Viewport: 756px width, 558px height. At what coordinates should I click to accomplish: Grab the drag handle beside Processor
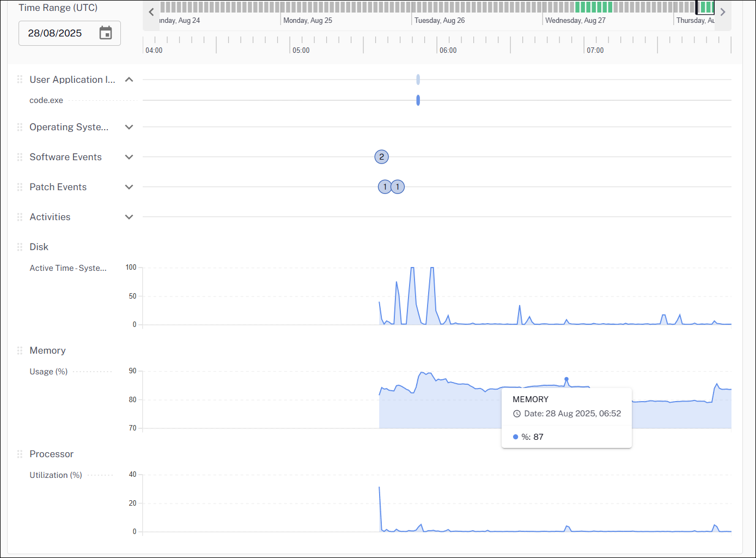click(20, 454)
